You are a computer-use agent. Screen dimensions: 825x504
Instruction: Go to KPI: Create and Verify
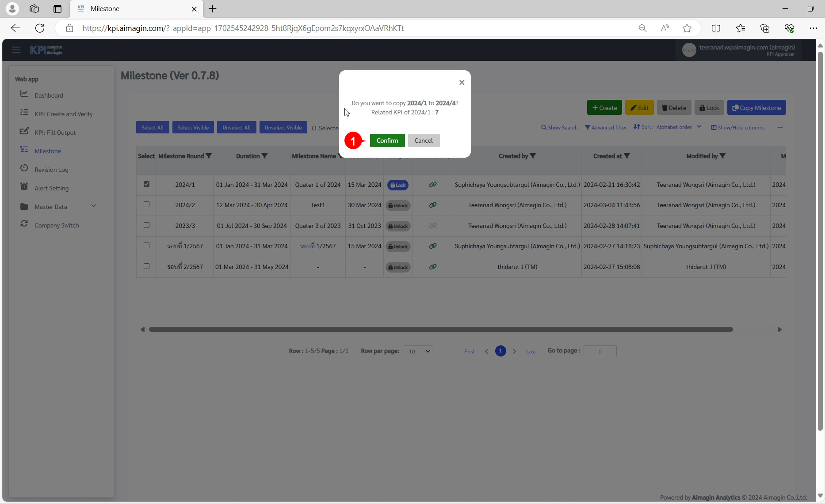click(63, 114)
